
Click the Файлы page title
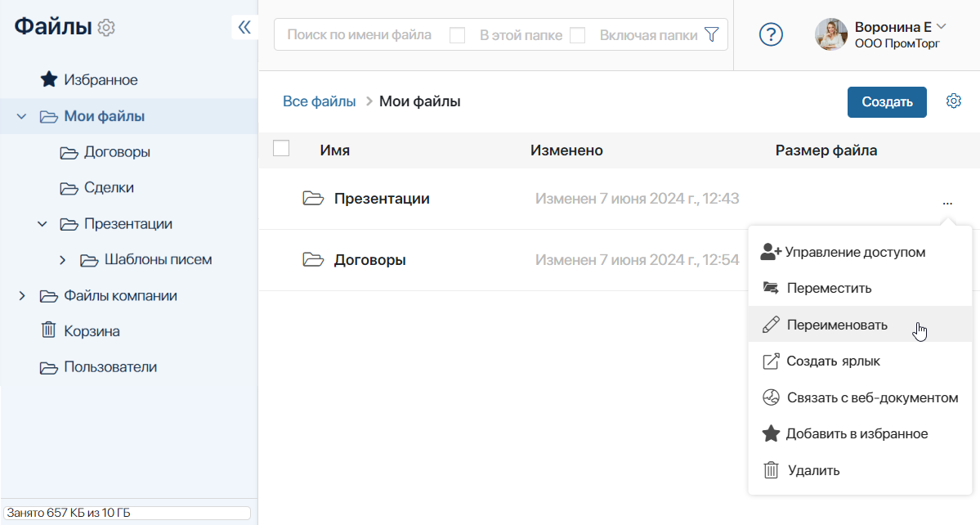coord(53,27)
